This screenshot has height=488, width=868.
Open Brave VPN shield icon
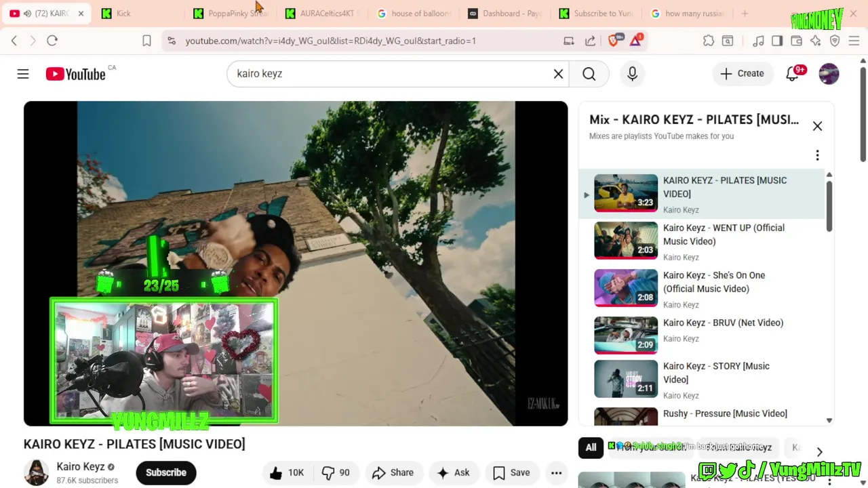tap(835, 41)
